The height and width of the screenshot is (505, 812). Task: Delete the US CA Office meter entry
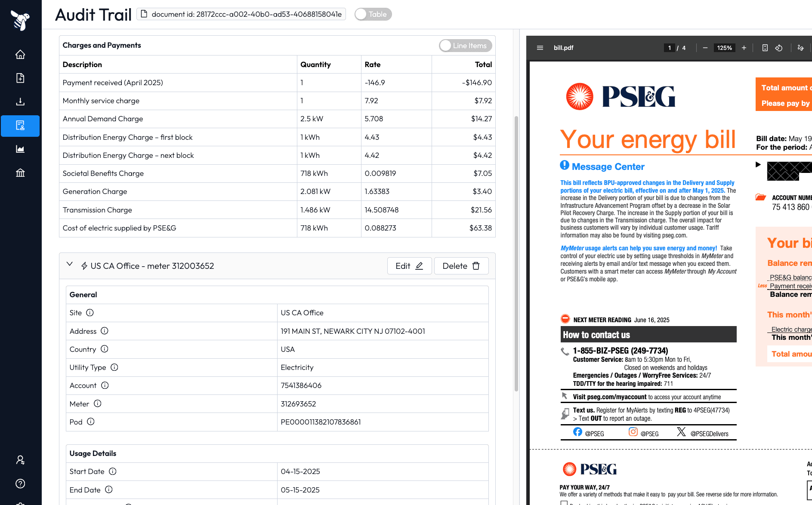pos(461,266)
